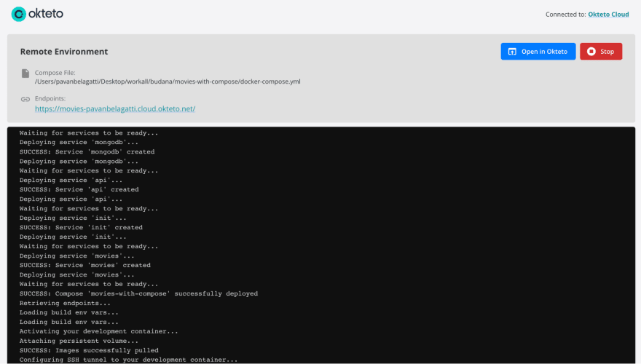Screen dimensions: 641x364
Task: Open the Okteto Cloud connection link
Action: 608,15
